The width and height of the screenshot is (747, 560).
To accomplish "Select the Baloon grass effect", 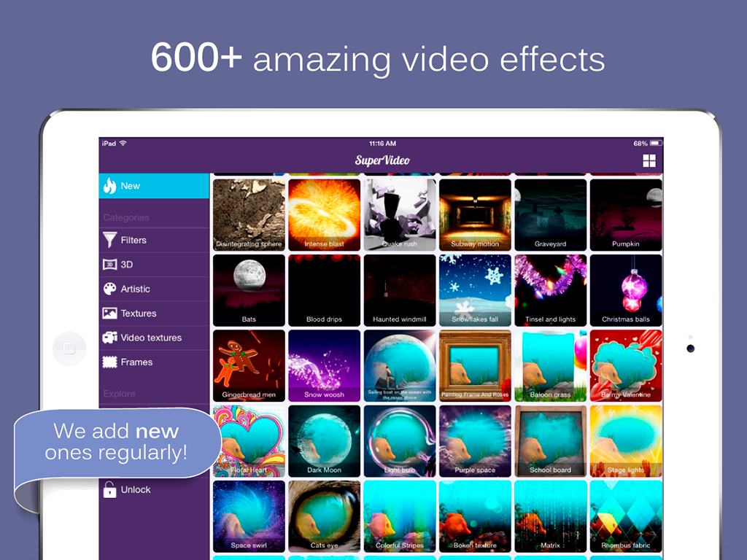I will (550, 366).
